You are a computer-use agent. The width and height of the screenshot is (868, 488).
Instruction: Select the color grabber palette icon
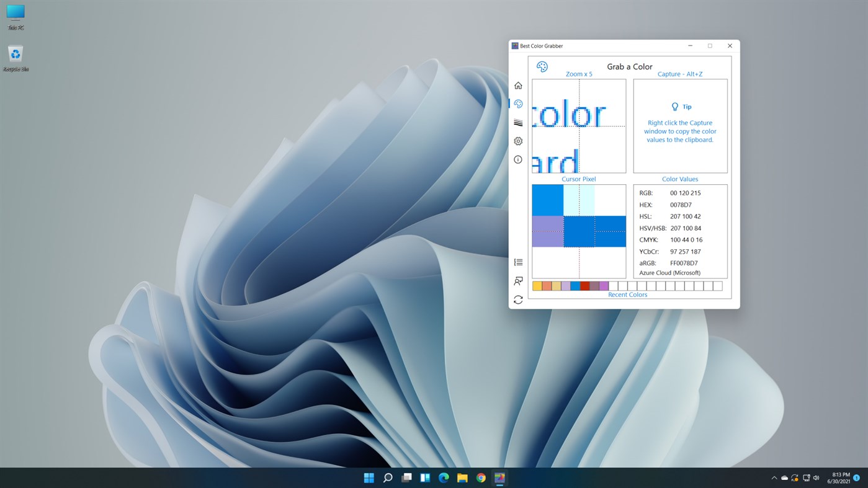click(518, 104)
